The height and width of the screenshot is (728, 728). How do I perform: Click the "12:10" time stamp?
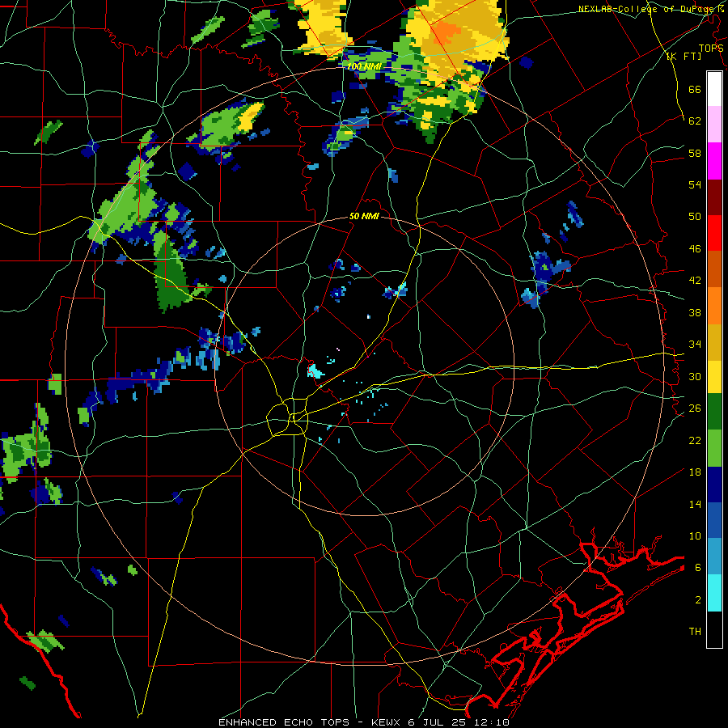point(492,722)
